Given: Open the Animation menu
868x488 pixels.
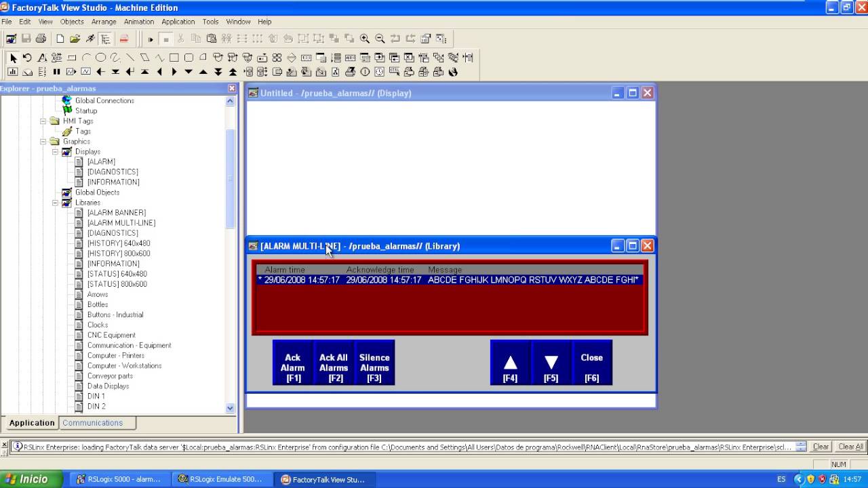Looking at the screenshot, I should point(139,22).
